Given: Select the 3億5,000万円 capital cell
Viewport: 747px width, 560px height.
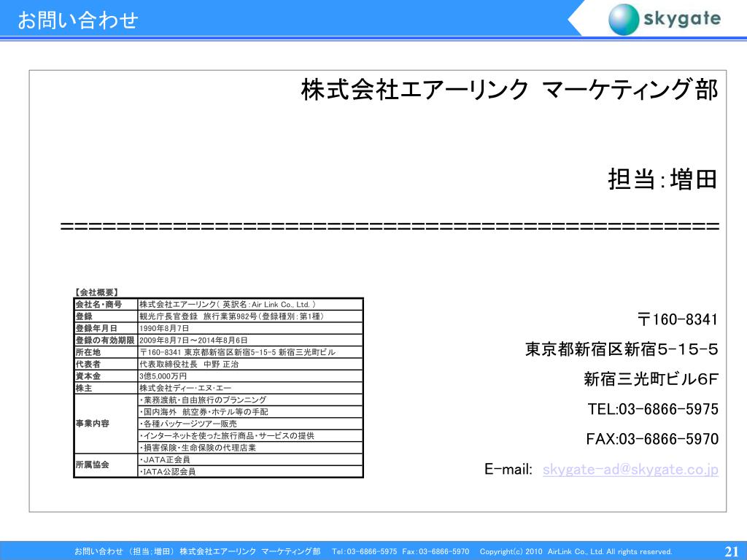Looking at the screenshot, I should click(x=251, y=376).
